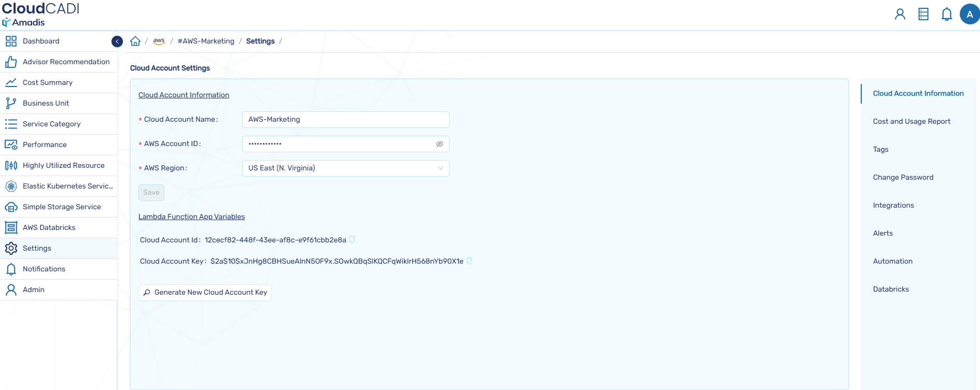
Task: Click Settings breadcrumb link
Action: click(x=260, y=41)
